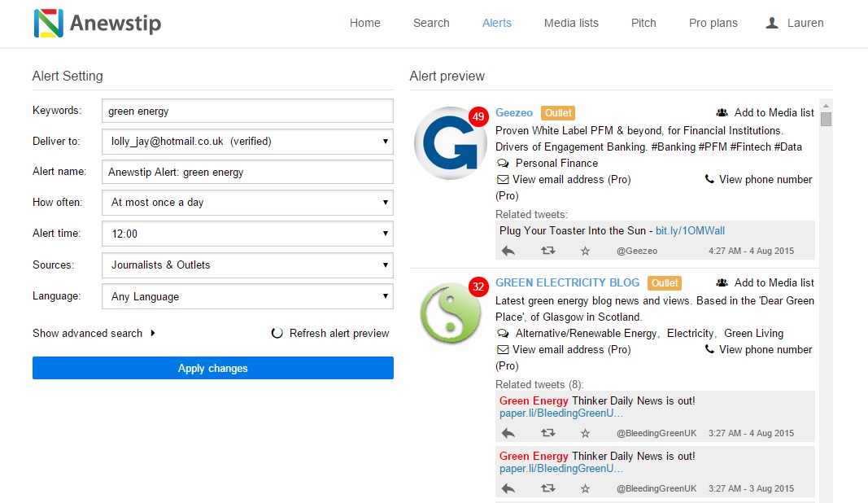Screen dimensions: 868x503
Task: Click the email envelope icon under Geezeo
Action: 503,180
